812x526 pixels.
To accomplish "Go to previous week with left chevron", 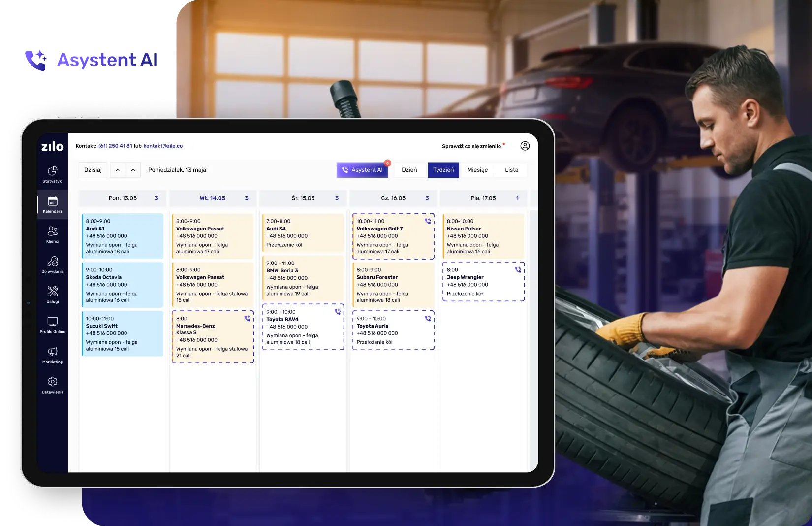I will coord(118,170).
